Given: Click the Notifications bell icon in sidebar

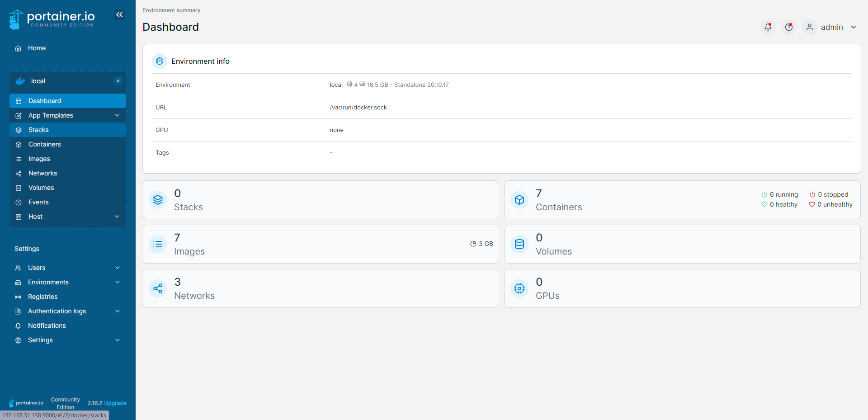Looking at the screenshot, I should pos(18,326).
